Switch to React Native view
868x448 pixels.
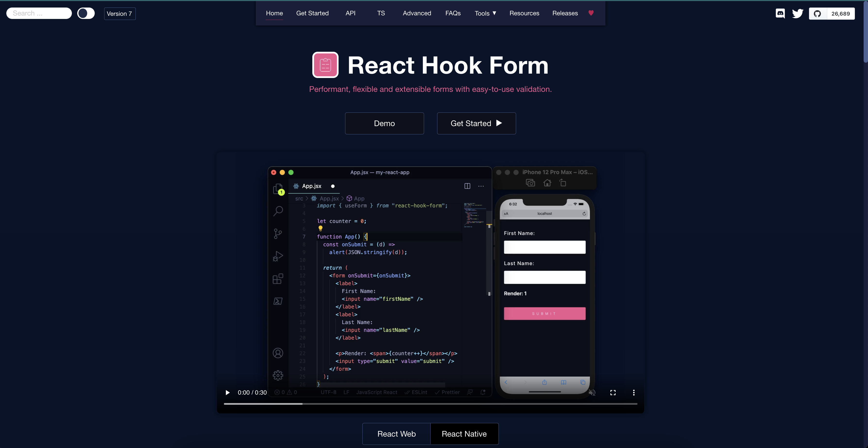tap(464, 434)
